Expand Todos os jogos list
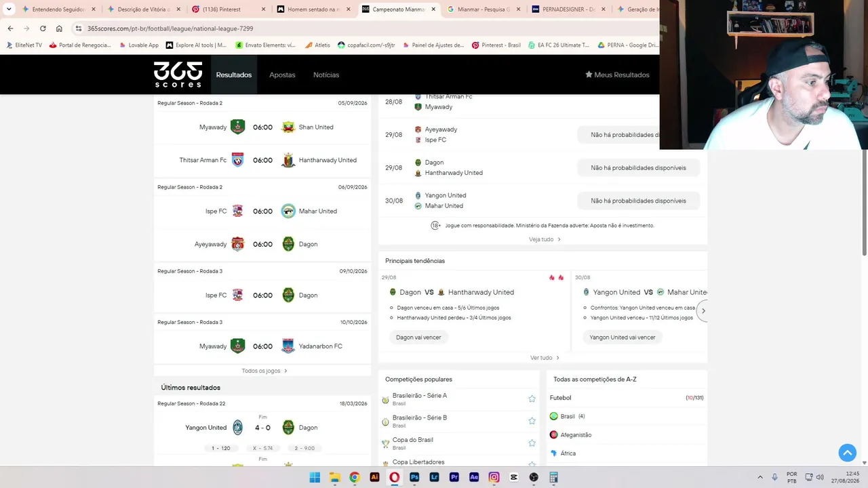Screen dimensions: 868x488 pos(264,371)
